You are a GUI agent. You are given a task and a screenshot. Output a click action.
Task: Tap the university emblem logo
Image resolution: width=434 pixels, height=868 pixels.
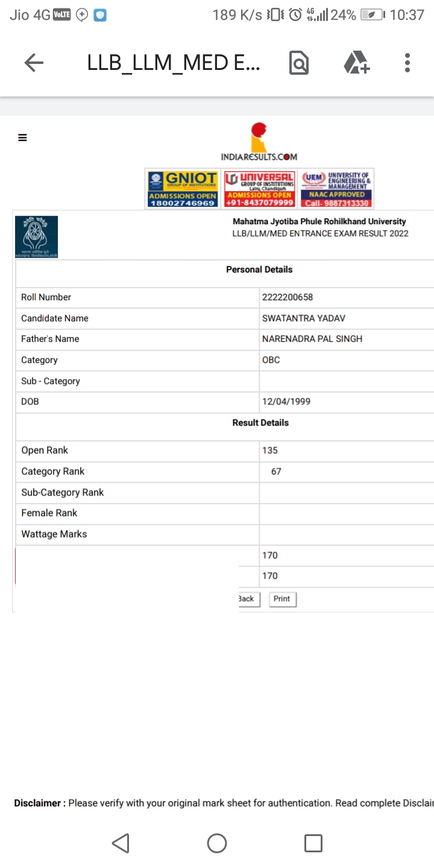[37, 237]
